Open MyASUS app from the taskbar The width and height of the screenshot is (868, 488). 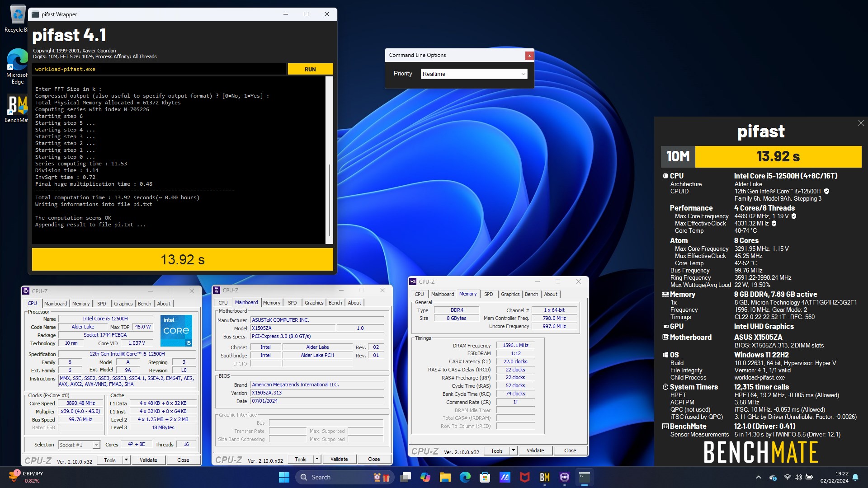click(505, 477)
